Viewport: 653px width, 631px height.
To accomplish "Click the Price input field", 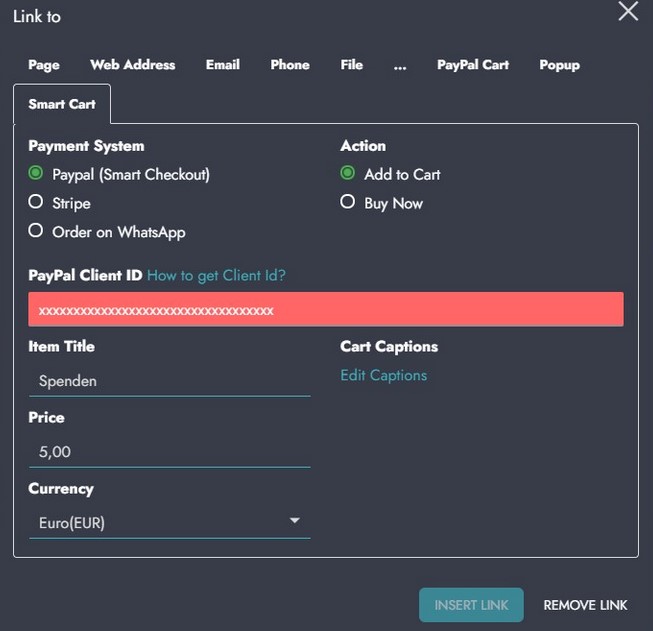I will [x=169, y=452].
